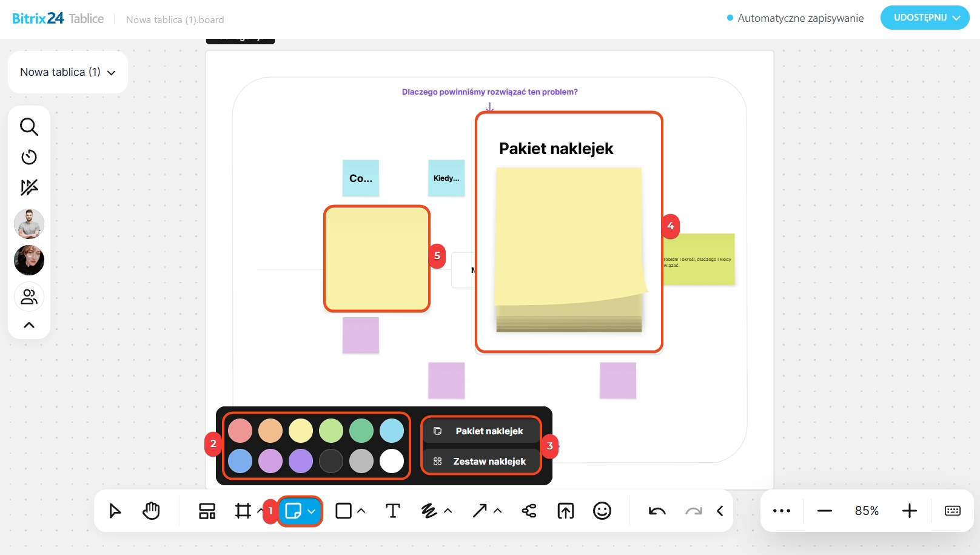This screenshot has width=980, height=555.
Task: Click the Bitrix24 Tablice logo
Action: tap(58, 19)
